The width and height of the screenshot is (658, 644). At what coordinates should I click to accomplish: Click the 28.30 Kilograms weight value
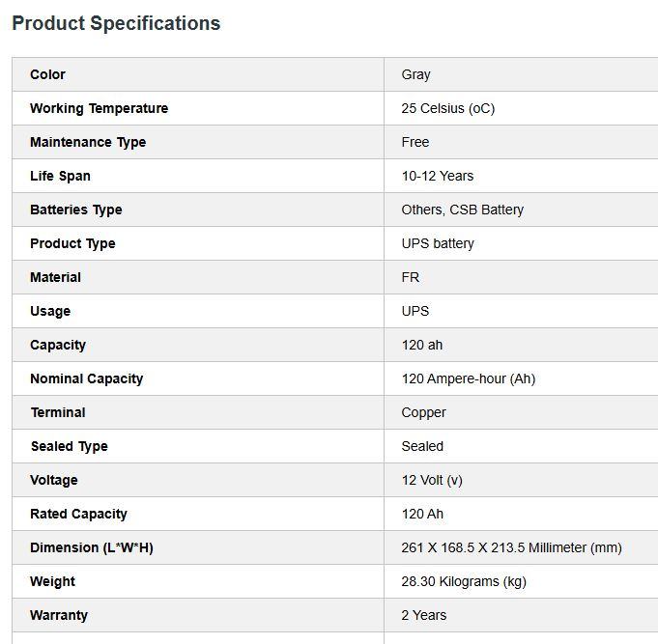click(464, 581)
